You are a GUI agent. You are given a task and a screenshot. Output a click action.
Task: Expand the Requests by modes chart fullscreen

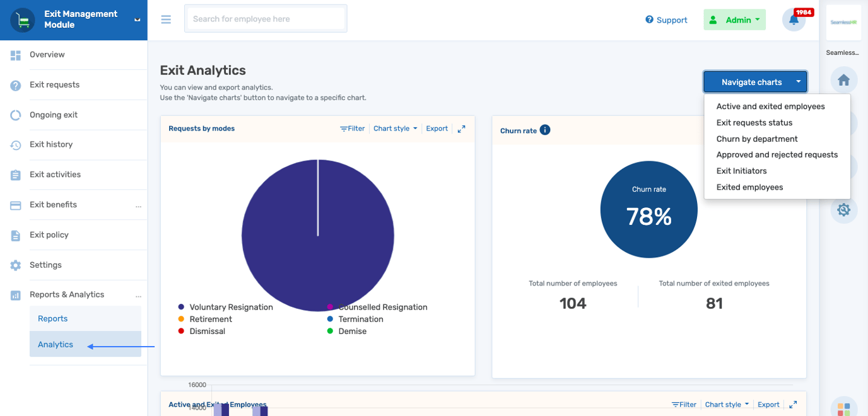(461, 128)
